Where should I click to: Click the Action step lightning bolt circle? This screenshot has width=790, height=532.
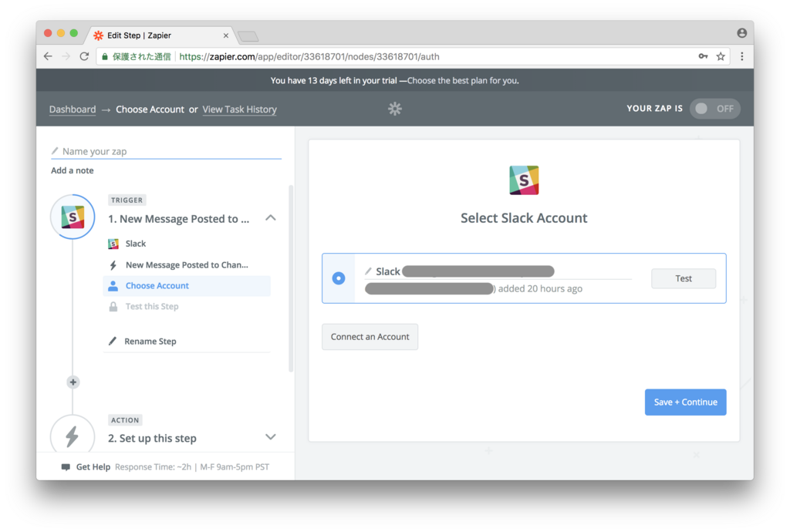click(x=73, y=436)
